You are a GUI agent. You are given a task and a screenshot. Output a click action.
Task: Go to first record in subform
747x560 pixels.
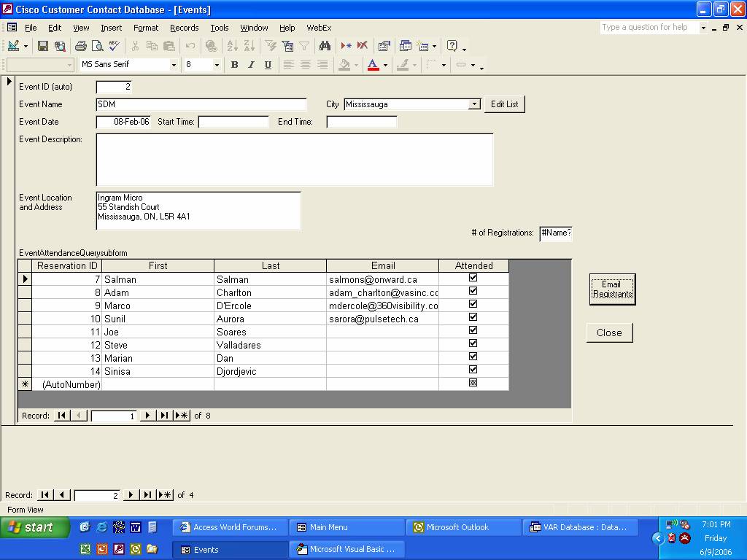61,415
